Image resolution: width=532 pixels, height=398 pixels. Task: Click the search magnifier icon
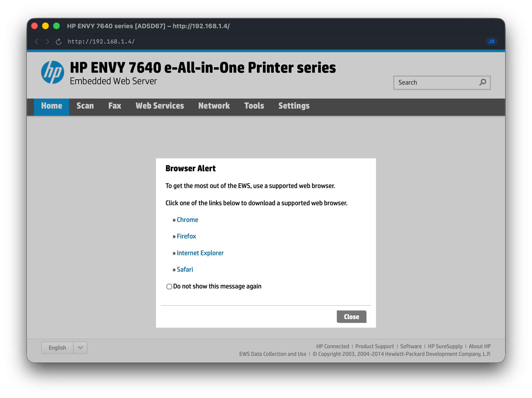[x=482, y=82]
